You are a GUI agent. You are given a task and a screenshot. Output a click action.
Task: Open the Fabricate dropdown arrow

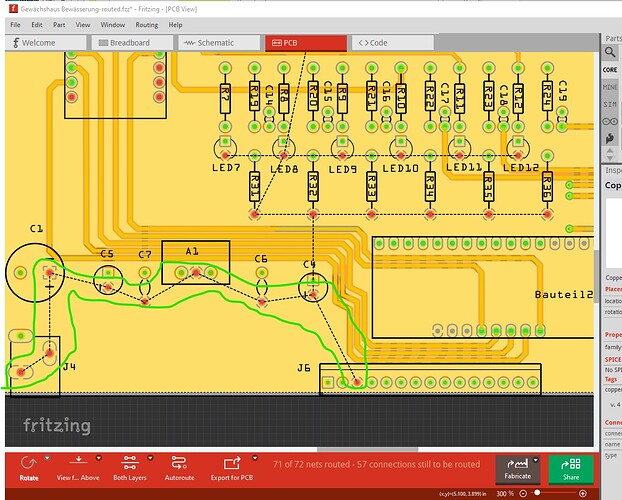click(536, 460)
